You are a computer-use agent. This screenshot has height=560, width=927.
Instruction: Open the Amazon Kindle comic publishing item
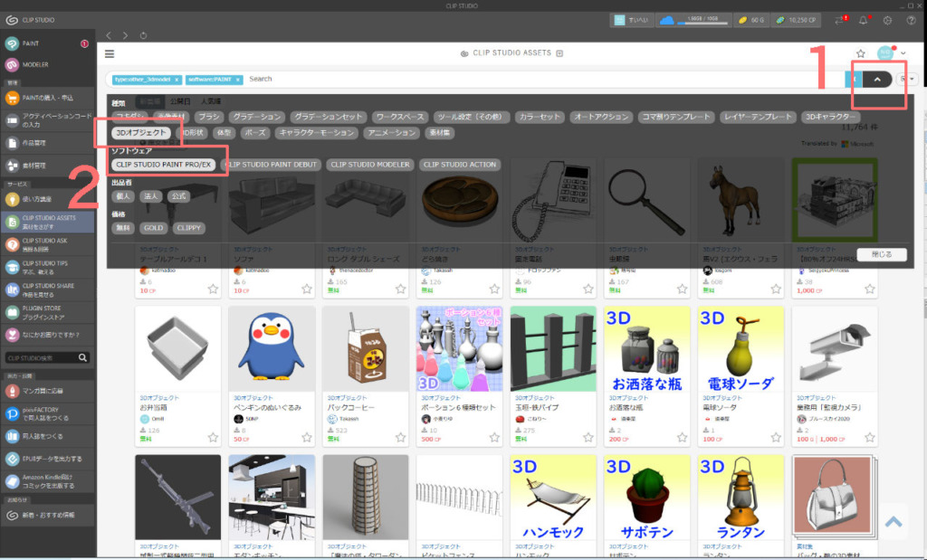47,481
